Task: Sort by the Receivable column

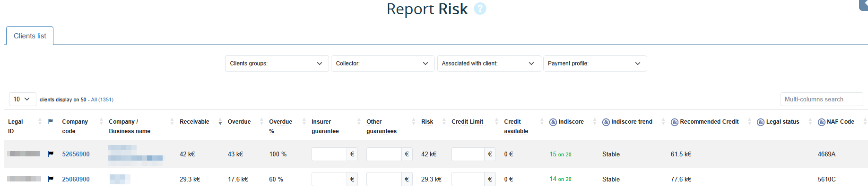Action: [x=194, y=122]
